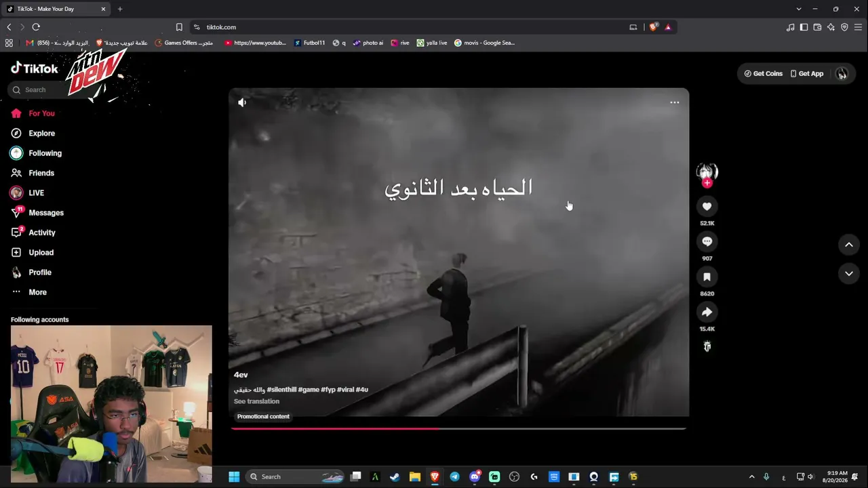
Task: Open the 4ev creator username
Action: click(x=241, y=375)
